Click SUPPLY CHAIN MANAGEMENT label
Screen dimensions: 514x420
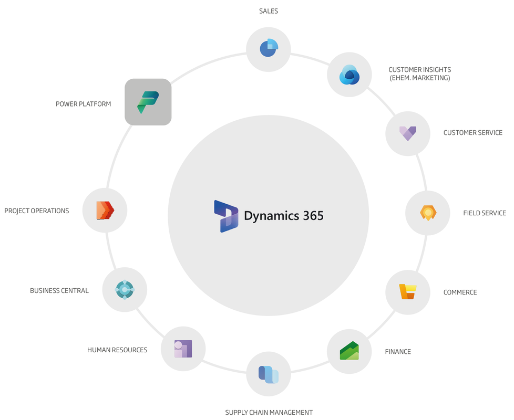coord(269,413)
